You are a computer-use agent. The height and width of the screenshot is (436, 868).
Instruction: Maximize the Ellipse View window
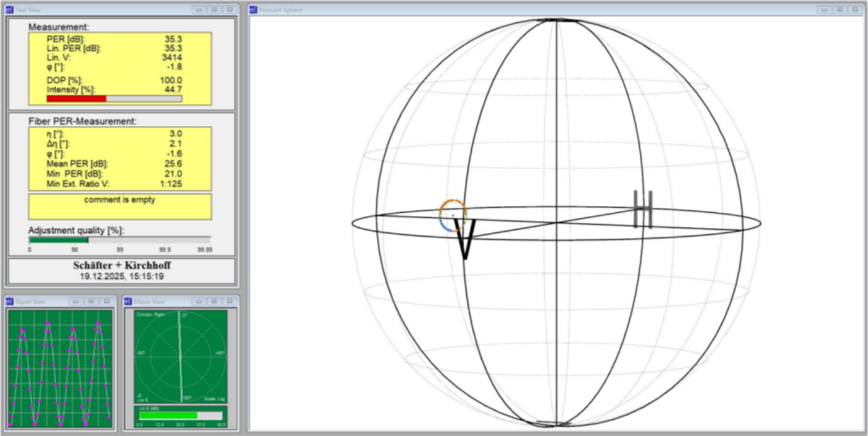214,301
